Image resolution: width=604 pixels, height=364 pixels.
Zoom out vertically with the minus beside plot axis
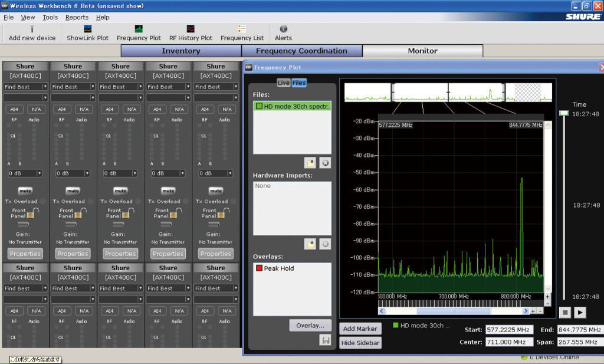click(x=547, y=303)
